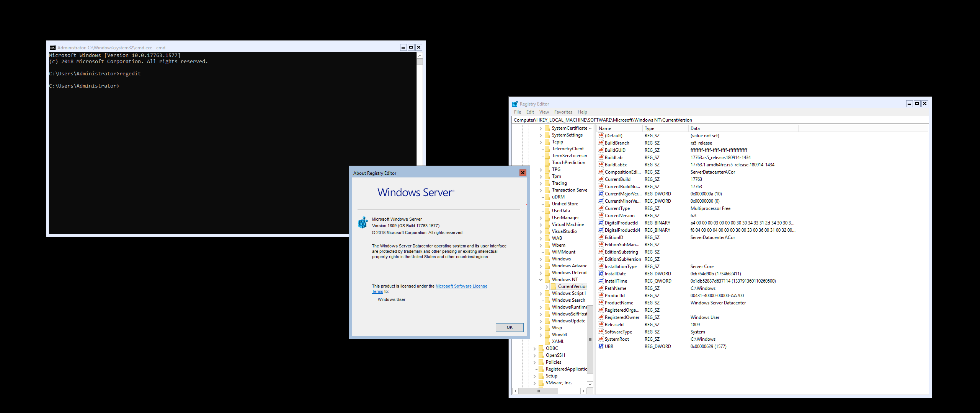Viewport: 980px width, 413px height.
Task: Click the InstallTime QWORD value icon
Action: tap(601, 281)
